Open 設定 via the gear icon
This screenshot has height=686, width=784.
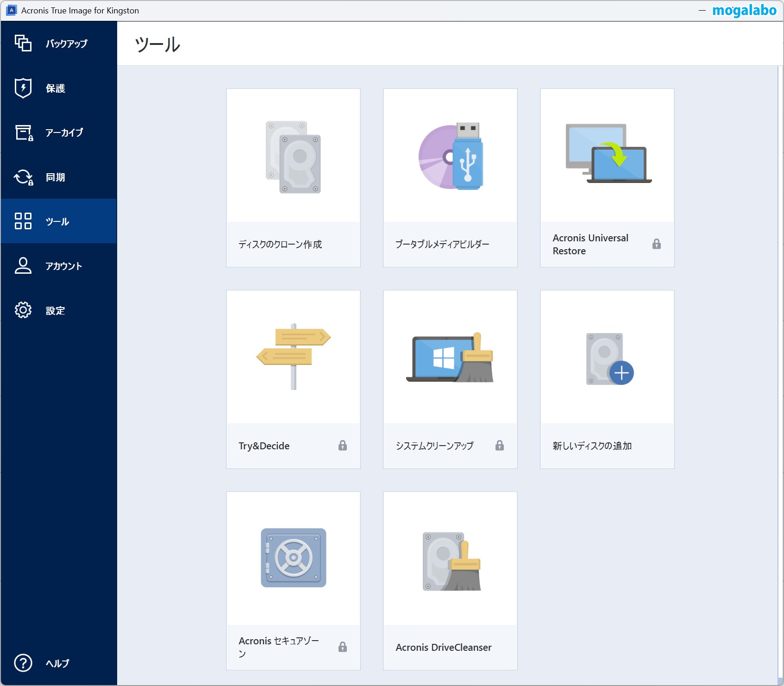(x=23, y=310)
